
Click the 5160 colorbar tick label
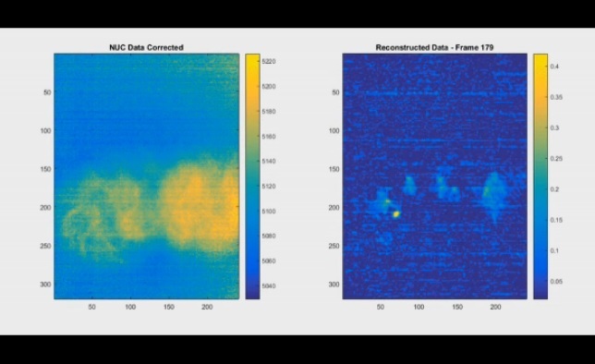pos(269,136)
